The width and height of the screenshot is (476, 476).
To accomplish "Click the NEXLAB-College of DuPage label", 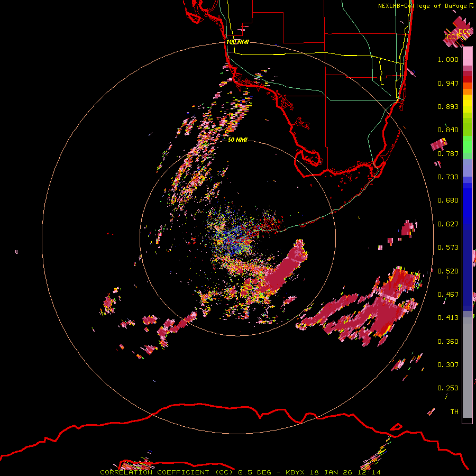I will click(423, 6).
